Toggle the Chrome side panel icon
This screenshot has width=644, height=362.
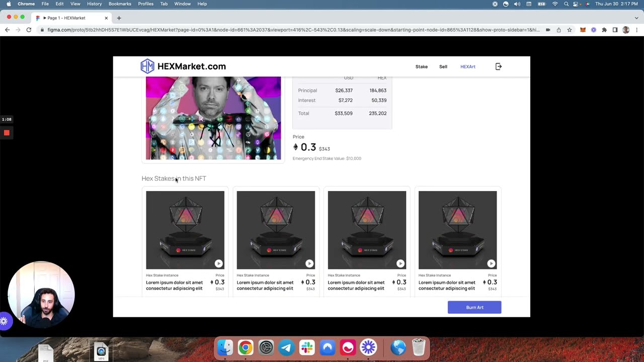(x=615, y=30)
